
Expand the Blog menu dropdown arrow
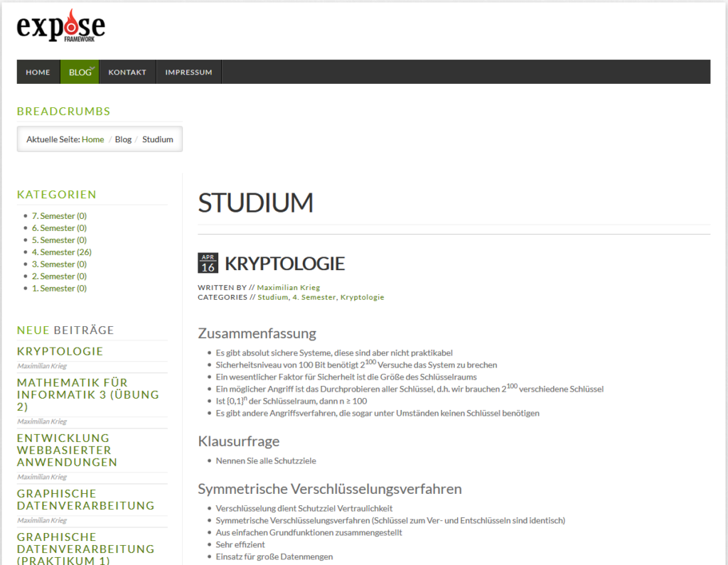92,68
